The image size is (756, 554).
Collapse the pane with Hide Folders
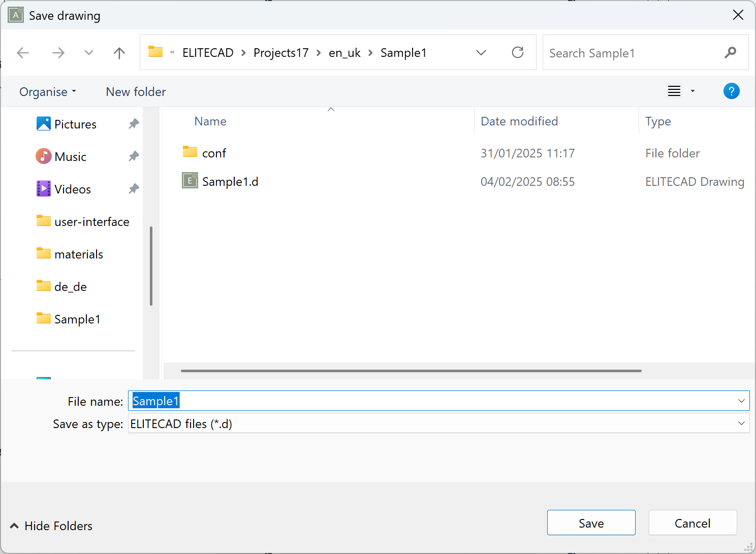pos(51,526)
